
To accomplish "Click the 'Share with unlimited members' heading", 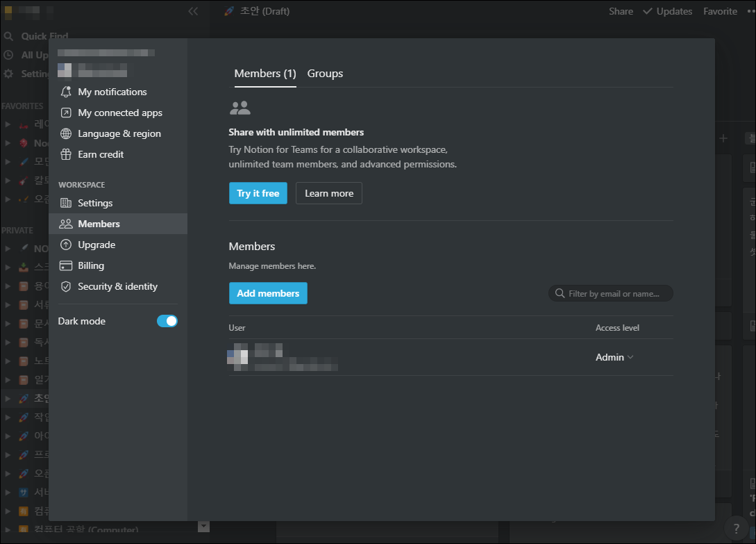I will (296, 132).
